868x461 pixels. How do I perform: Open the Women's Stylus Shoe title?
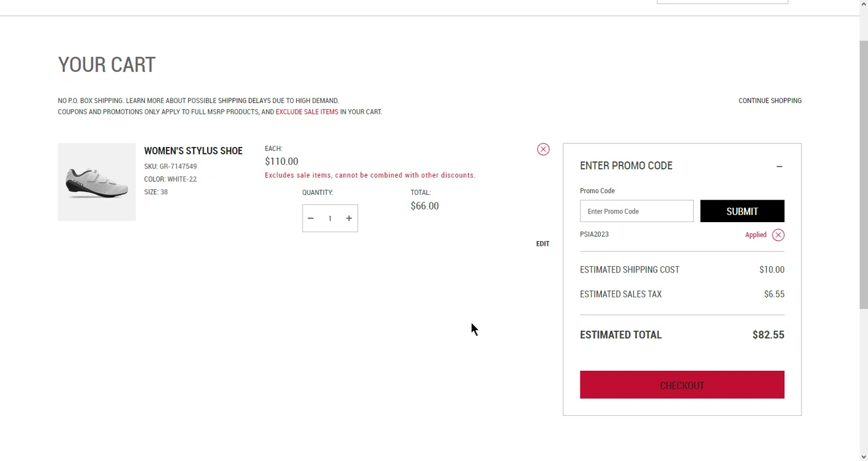(x=193, y=151)
